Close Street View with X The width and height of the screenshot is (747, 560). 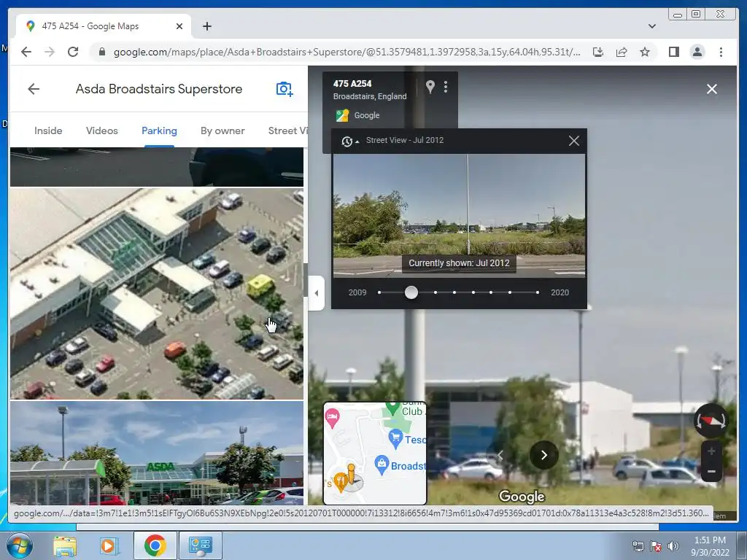(x=712, y=89)
